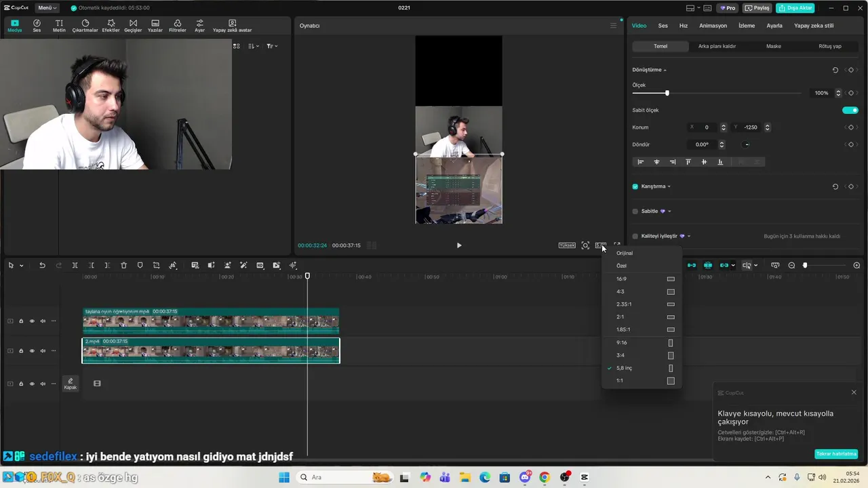Switch to the Animasyon tab
Viewport: 868px width, 488px height.
[x=713, y=26]
